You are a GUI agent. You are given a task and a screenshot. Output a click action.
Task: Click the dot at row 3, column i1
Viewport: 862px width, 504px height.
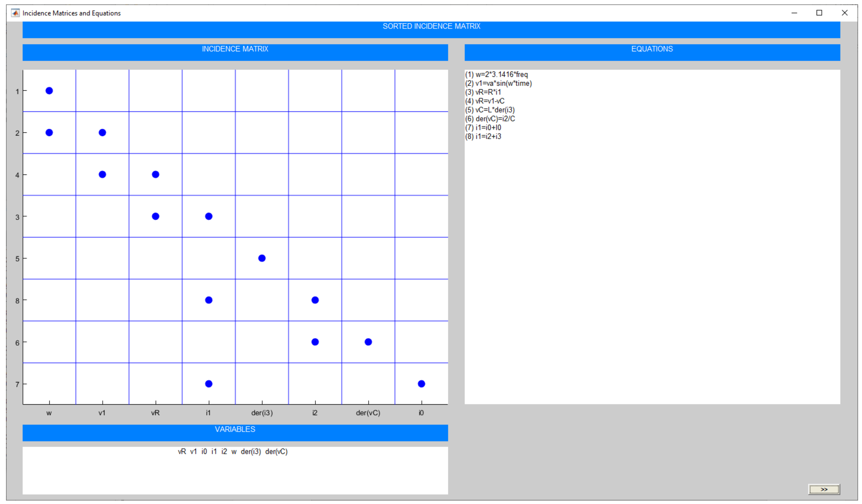(209, 216)
